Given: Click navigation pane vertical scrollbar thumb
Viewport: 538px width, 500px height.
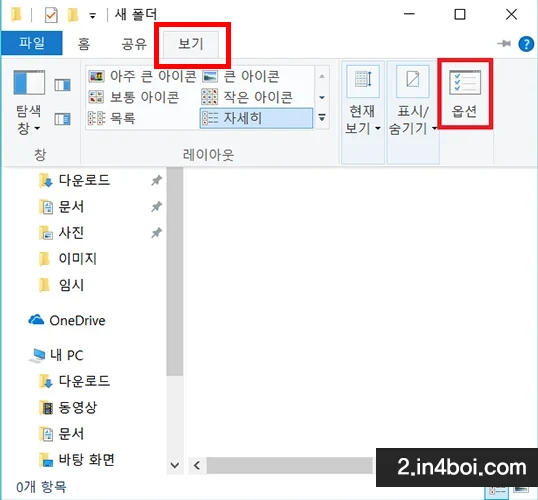Looking at the screenshot, I should pyautogui.click(x=175, y=271).
